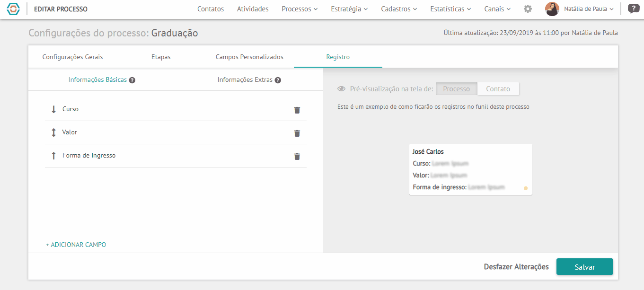Expand the Cadastros dropdown menu
The image size is (644, 290).
(x=399, y=9)
